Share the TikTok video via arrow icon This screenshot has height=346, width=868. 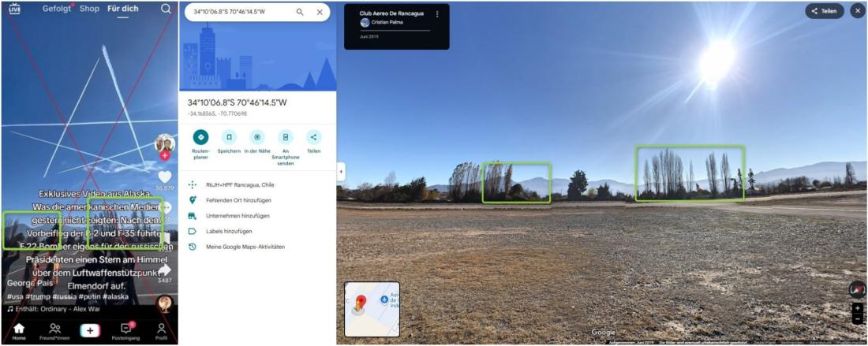165,270
